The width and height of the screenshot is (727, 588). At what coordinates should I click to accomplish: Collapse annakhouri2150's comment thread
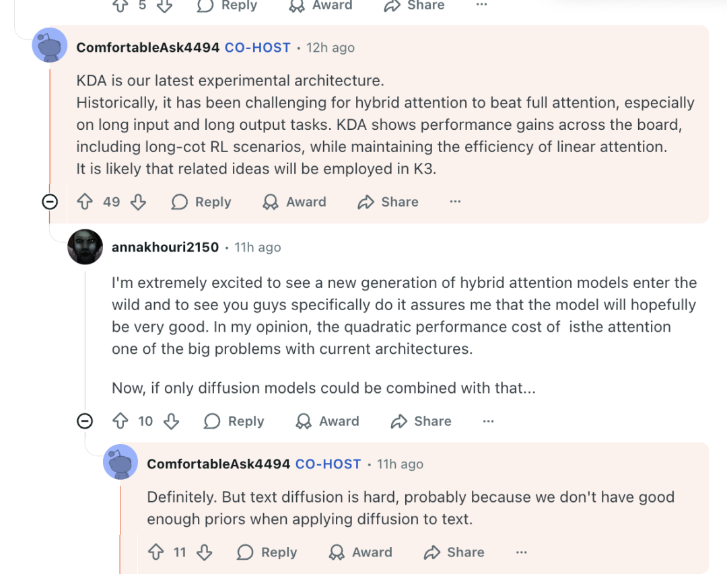tap(85, 421)
